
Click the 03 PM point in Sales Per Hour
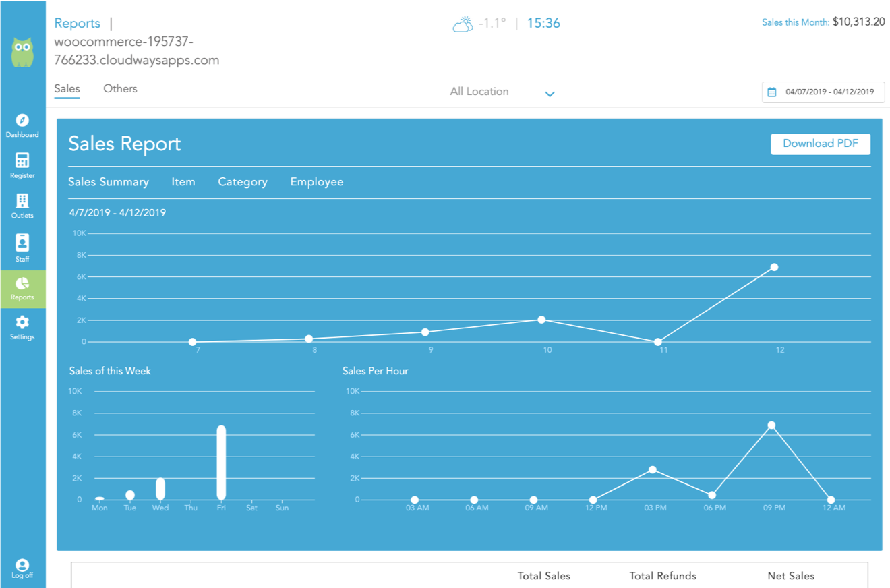point(653,469)
